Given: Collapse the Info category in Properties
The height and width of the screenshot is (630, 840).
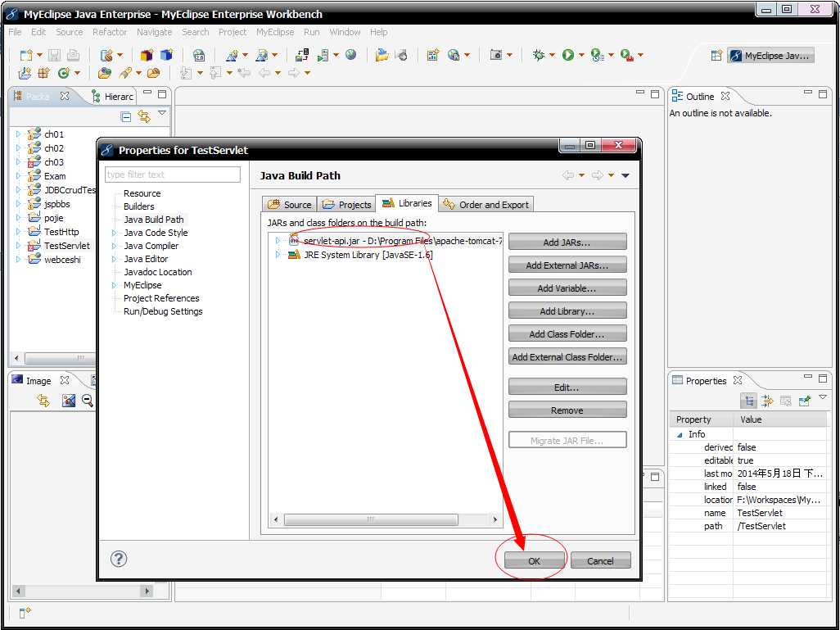Looking at the screenshot, I should (x=680, y=435).
